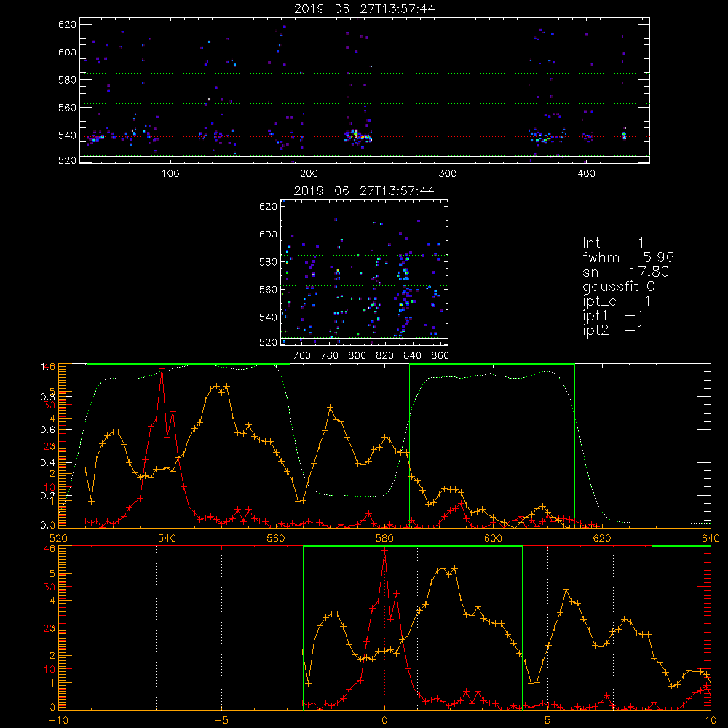
Task: Click the -10 label on the bottom plot's x-axis
Action: pyautogui.click(x=58, y=721)
